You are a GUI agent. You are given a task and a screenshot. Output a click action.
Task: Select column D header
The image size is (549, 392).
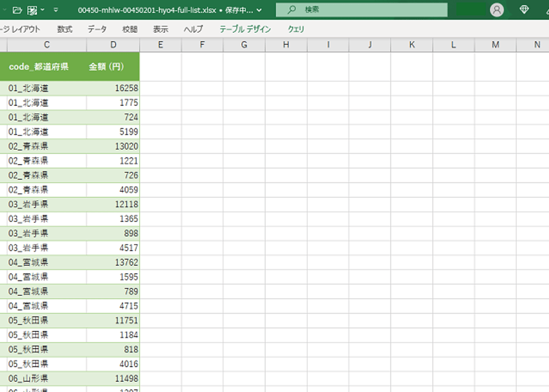pos(113,45)
